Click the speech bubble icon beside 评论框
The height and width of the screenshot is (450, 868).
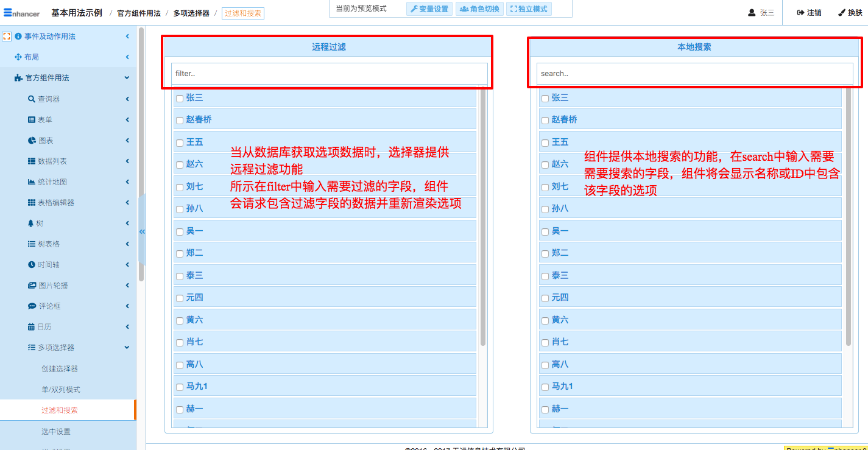point(32,306)
